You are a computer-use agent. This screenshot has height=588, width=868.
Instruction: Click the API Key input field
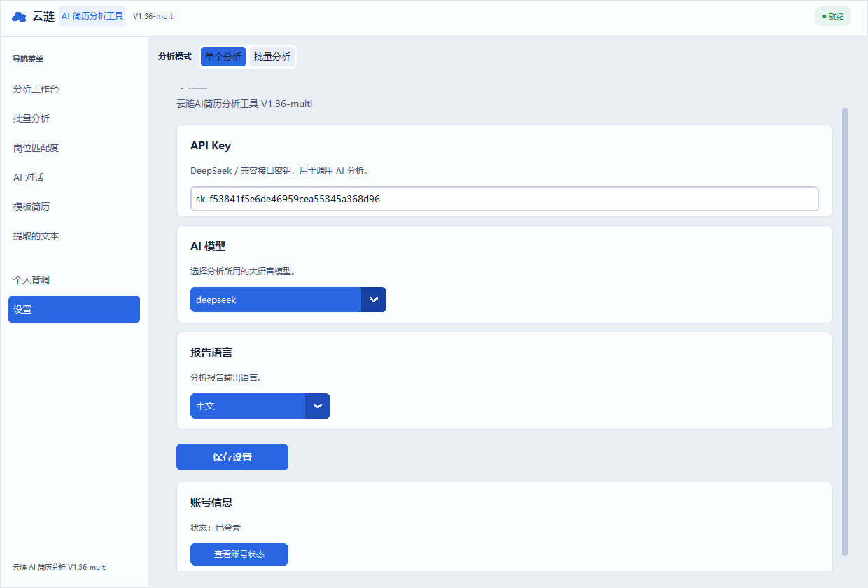pyautogui.click(x=504, y=199)
